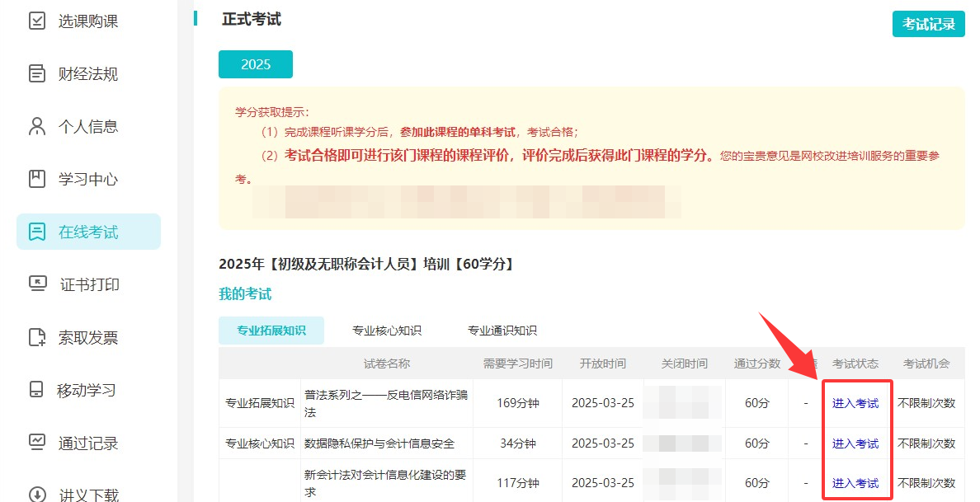
Task: Select 在线考试 menu label in sidebar
Action: 88,232
